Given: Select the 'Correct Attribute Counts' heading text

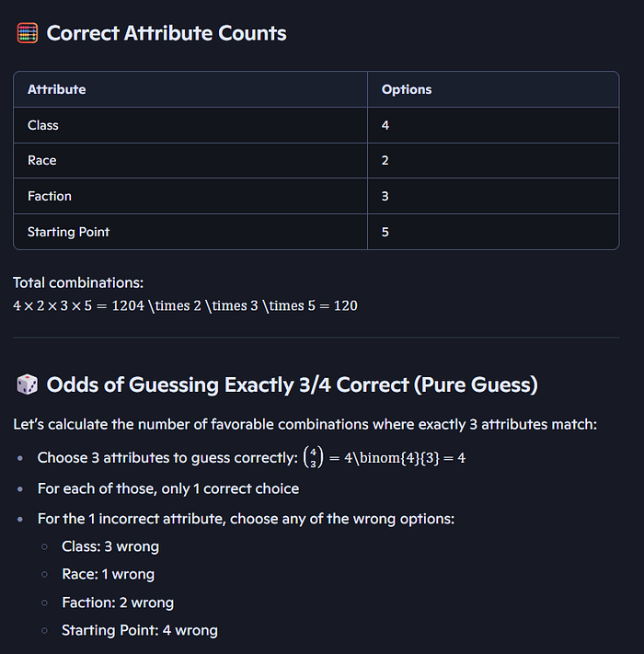Looking at the screenshot, I should click(x=167, y=33).
